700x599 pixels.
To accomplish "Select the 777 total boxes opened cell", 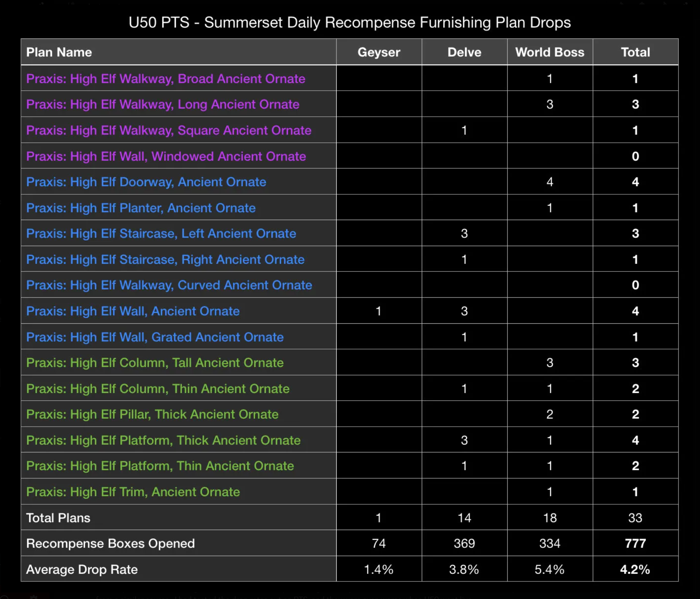I will point(635,543).
